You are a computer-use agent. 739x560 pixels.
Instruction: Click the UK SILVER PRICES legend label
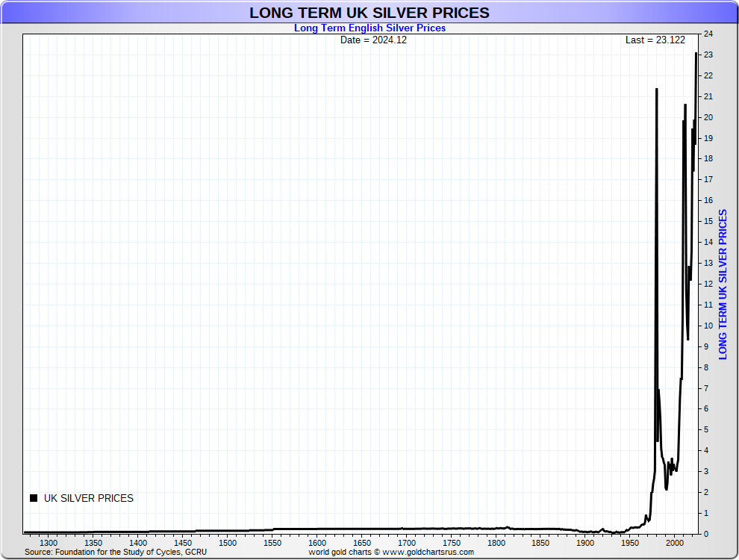tap(89, 498)
